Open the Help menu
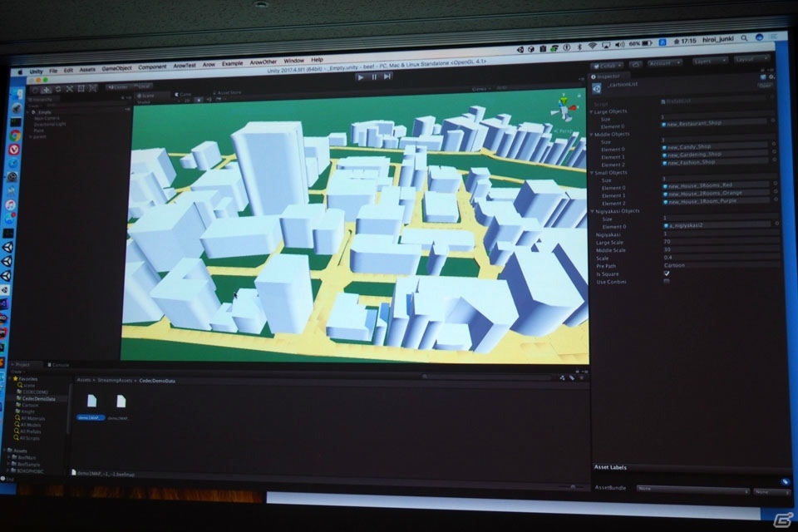Image resolution: width=798 pixels, height=532 pixels. coord(317,60)
